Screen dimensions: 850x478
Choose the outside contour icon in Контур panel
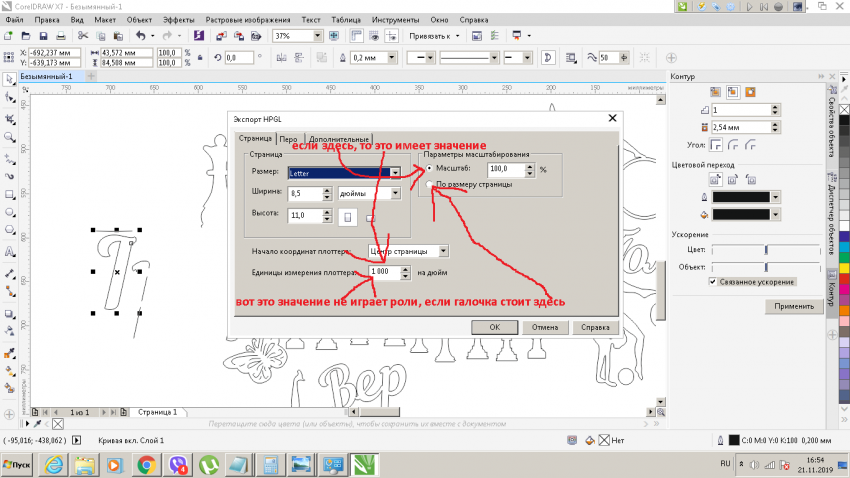(x=749, y=92)
